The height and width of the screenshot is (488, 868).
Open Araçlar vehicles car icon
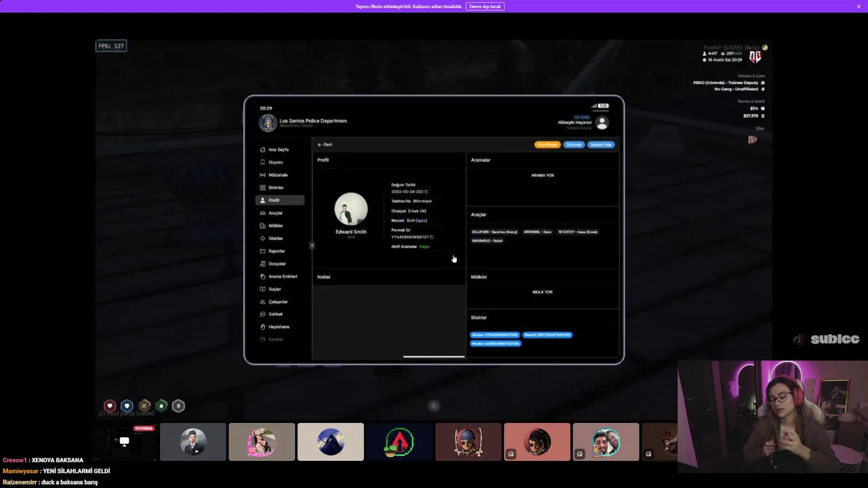[262, 213]
